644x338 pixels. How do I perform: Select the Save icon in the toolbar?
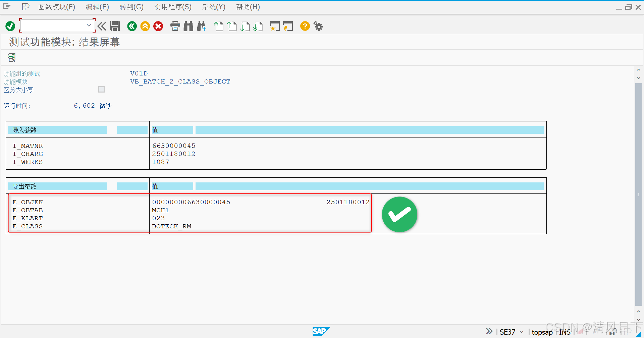point(115,26)
